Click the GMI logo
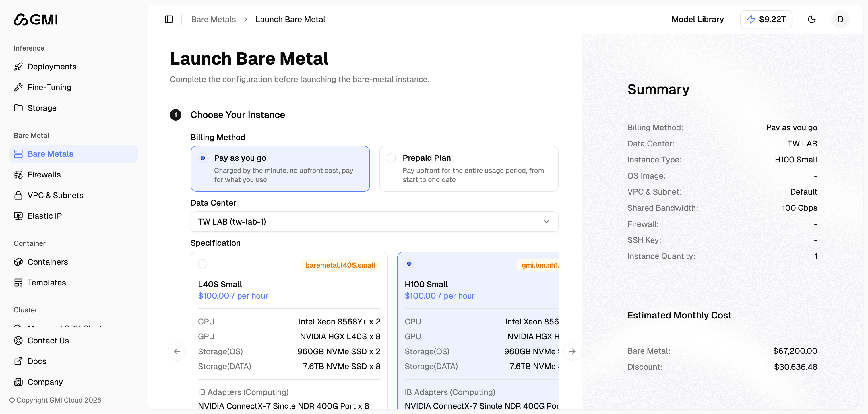The height and width of the screenshot is (414, 868). click(35, 19)
